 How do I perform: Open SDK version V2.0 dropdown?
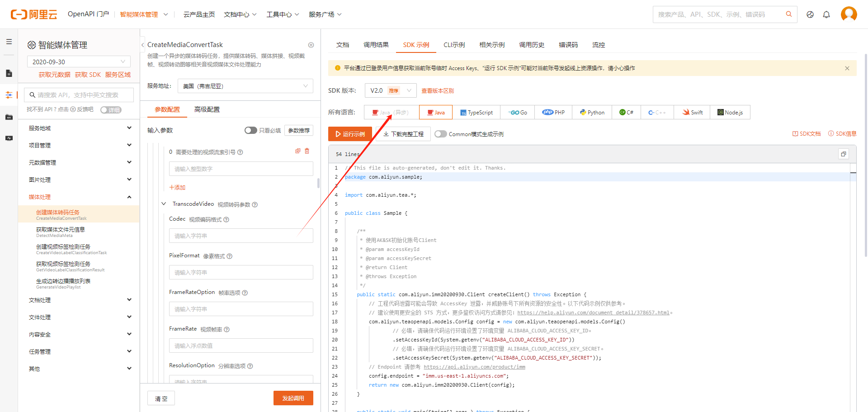[x=391, y=90]
